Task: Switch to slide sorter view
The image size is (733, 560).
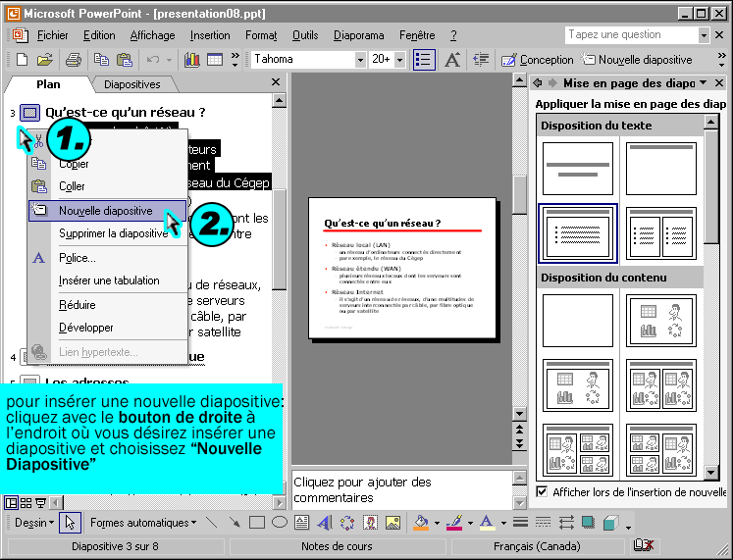Action: tap(26, 503)
